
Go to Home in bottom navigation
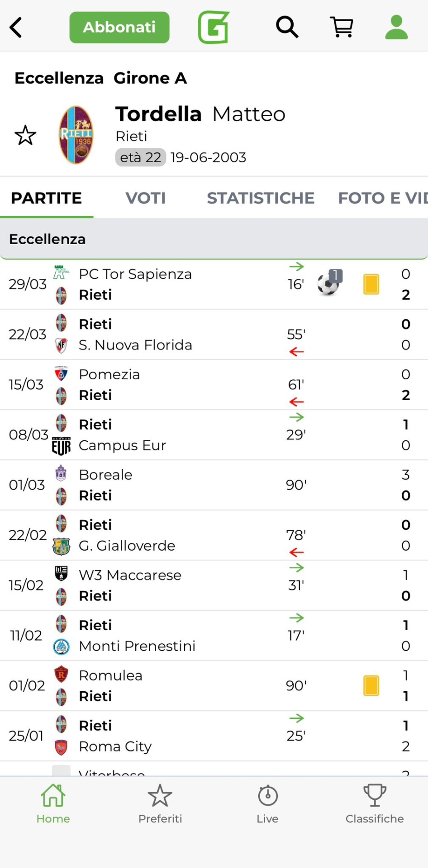coord(53,804)
